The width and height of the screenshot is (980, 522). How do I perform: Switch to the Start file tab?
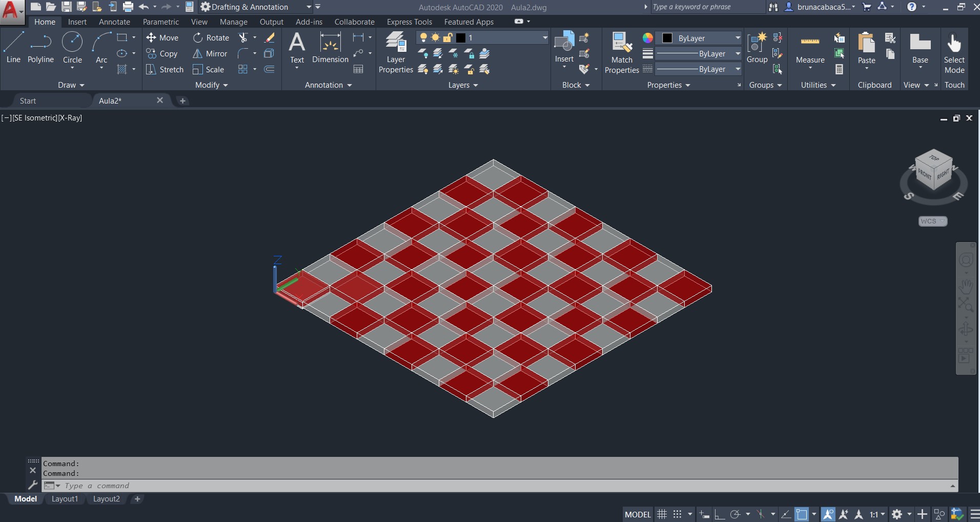click(28, 101)
